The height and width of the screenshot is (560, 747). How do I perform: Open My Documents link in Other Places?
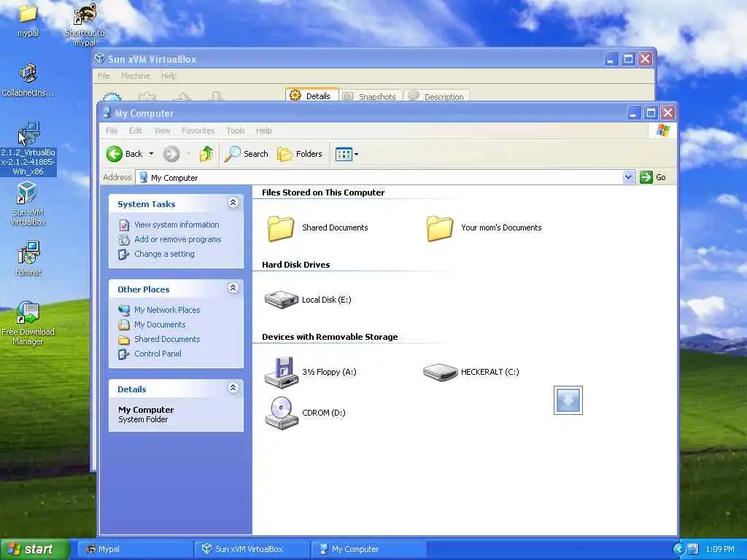point(160,324)
